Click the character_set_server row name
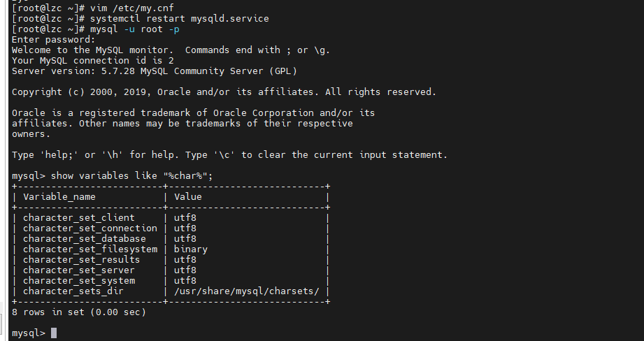Image resolution: width=644 pixels, height=341 pixels. 78,270
